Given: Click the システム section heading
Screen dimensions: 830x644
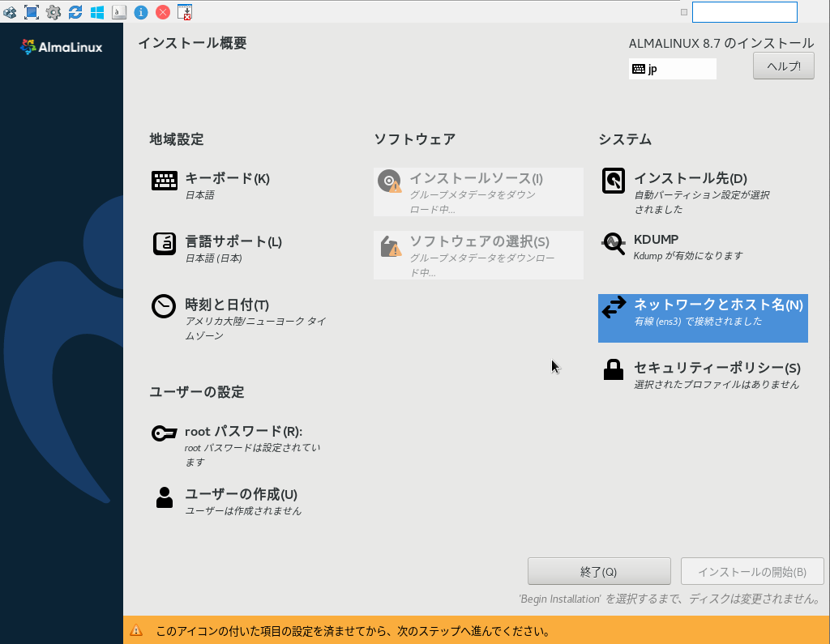Looking at the screenshot, I should tap(625, 139).
